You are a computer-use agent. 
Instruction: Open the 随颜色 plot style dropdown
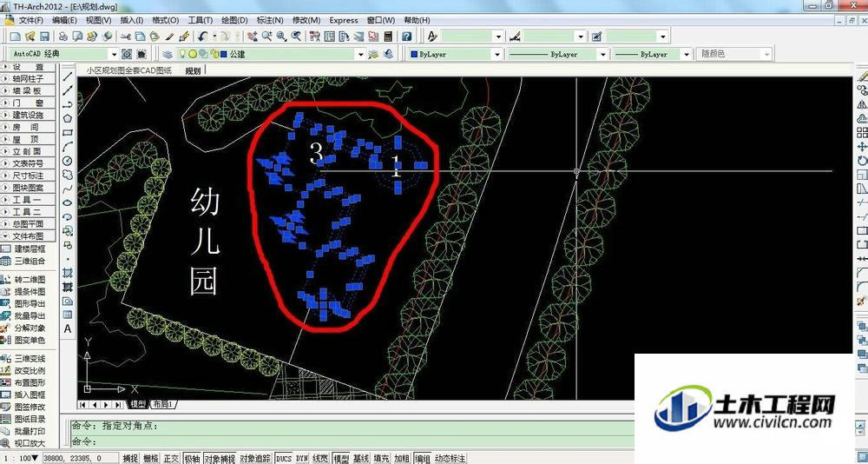coord(766,55)
